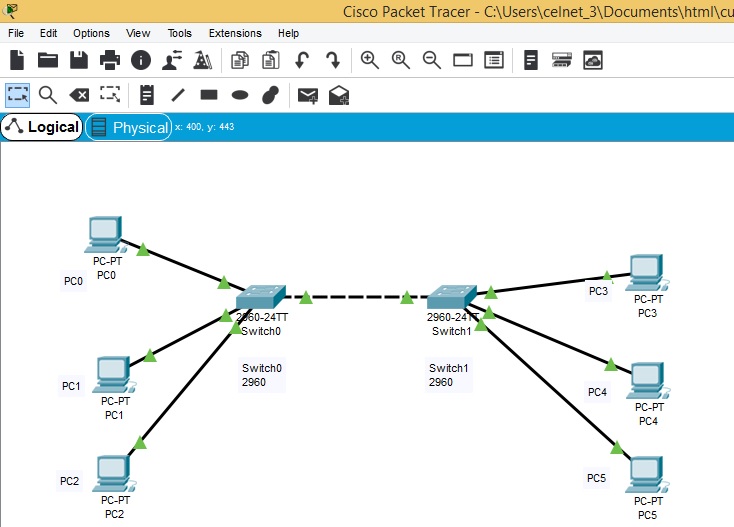734x527 pixels.
Task: Click the Zoom Out magnifier icon
Action: [x=432, y=60]
